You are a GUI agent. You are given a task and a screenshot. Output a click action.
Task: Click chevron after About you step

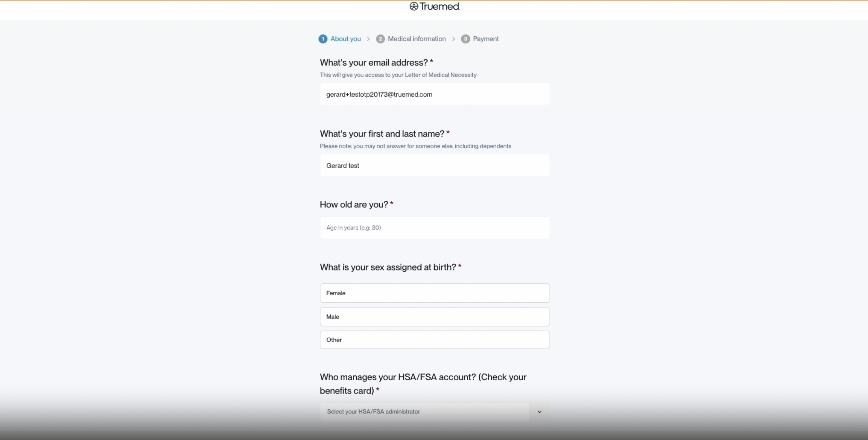pyautogui.click(x=368, y=39)
